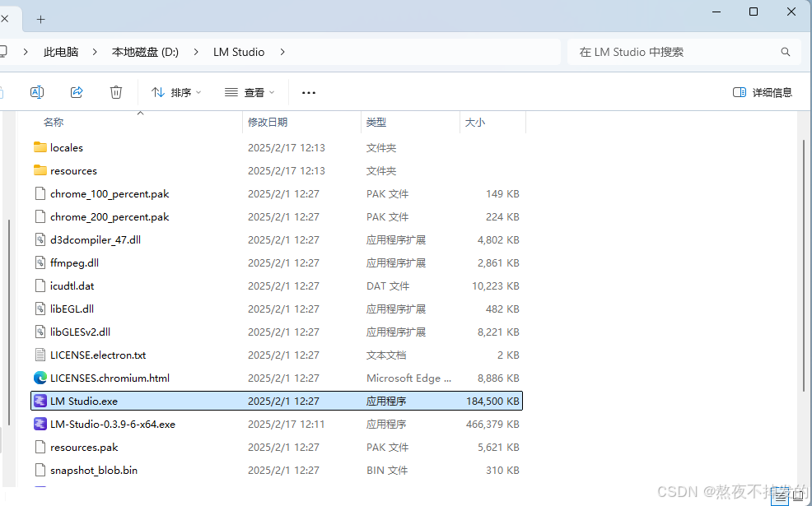Click LM Studio.exe file name
Viewport: 812px width, 506px height.
coord(84,401)
